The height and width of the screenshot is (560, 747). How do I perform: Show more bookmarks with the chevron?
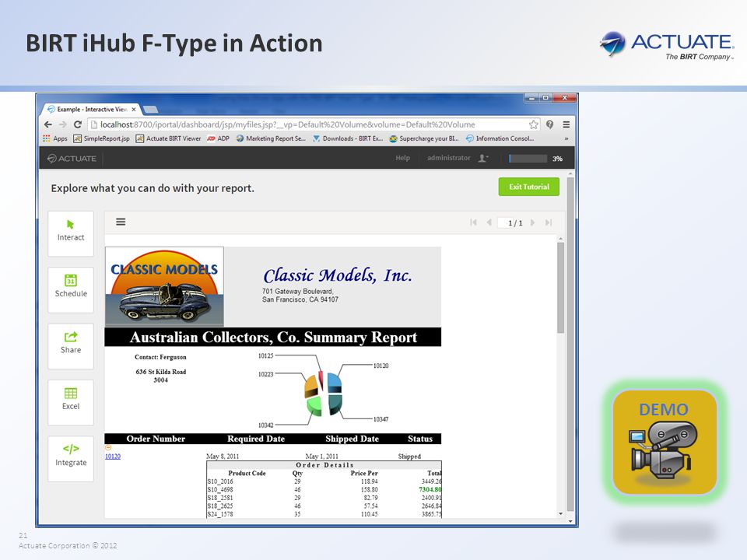pos(566,138)
